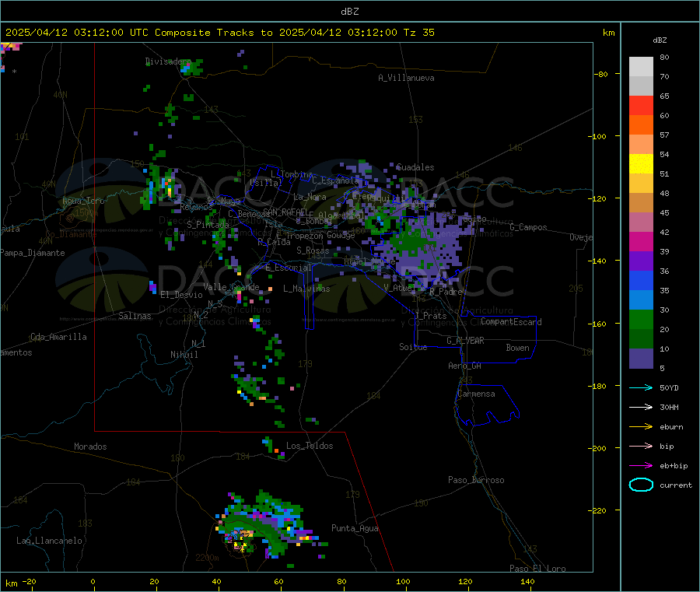This screenshot has width=700, height=592.
Task: Click the Morados location label
Action: click(90, 447)
